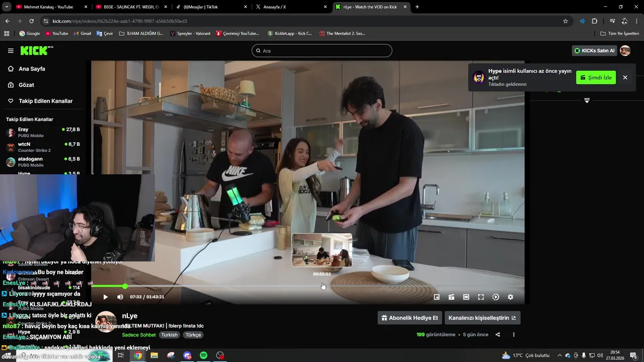
Task: Dismiss the Hype stream notification
Action: pyautogui.click(x=625, y=77)
